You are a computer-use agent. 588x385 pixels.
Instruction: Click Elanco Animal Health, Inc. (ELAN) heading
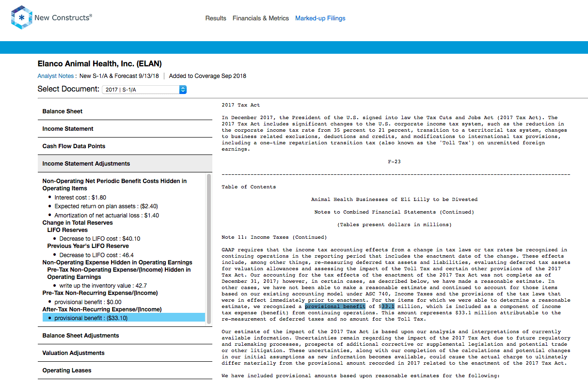[100, 64]
